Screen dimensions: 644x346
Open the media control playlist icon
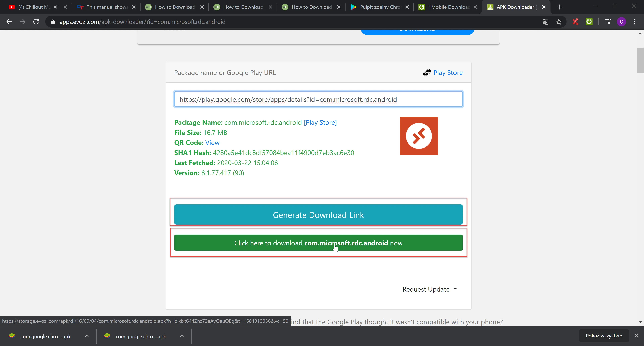(607, 22)
